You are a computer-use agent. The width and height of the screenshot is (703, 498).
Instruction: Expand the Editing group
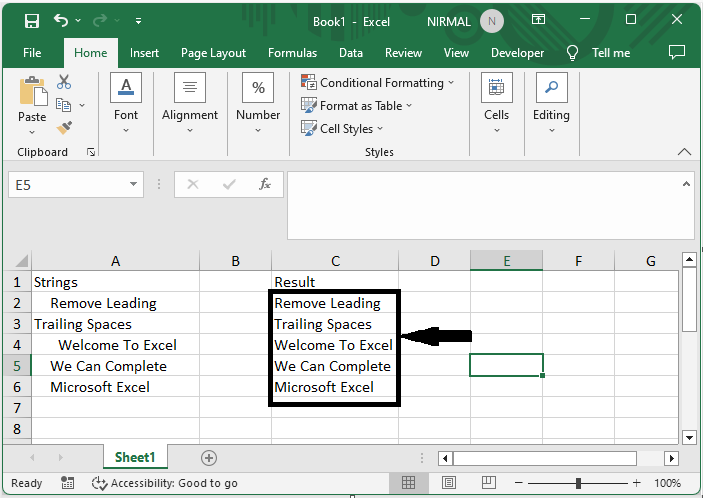(x=551, y=103)
